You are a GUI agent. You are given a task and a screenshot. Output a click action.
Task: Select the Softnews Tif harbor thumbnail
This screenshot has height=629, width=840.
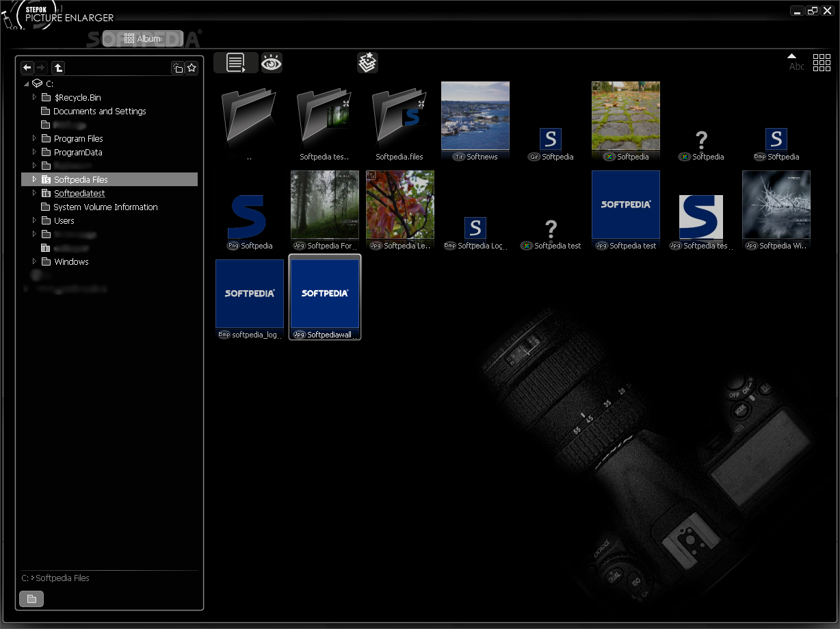tap(475, 116)
